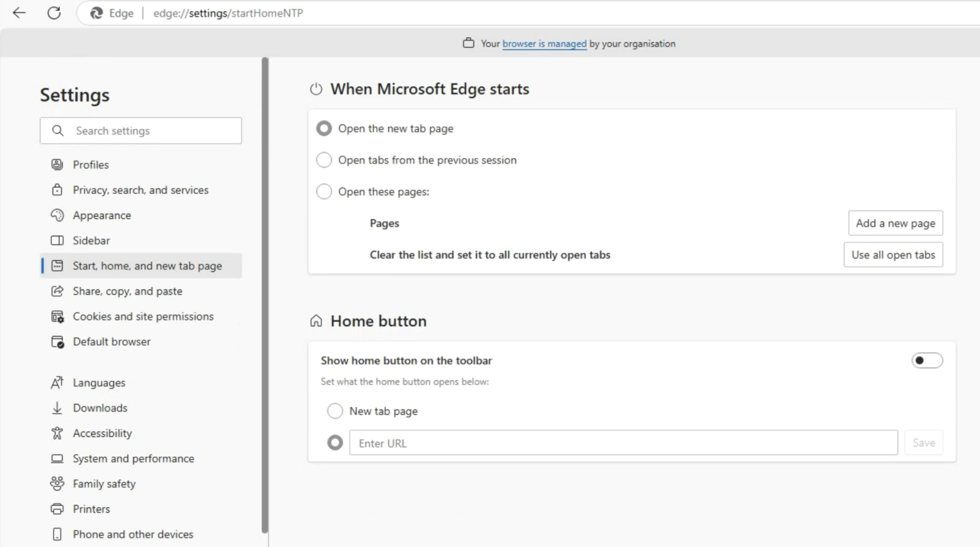980x547 pixels.
Task: Open Accessibility using its person icon
Action: click(x=57, y=433)
